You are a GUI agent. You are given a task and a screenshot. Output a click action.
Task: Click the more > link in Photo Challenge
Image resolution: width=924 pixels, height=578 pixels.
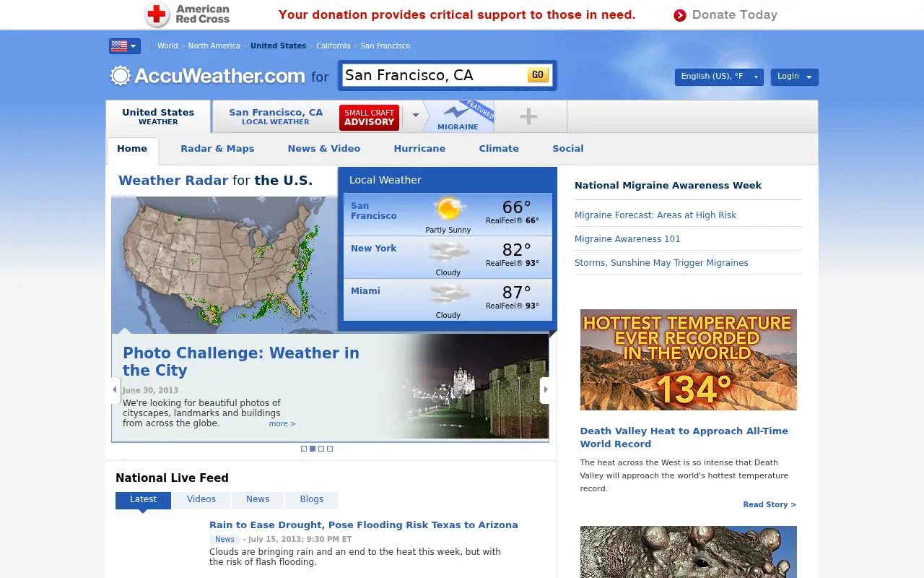[x=282, y=424]
